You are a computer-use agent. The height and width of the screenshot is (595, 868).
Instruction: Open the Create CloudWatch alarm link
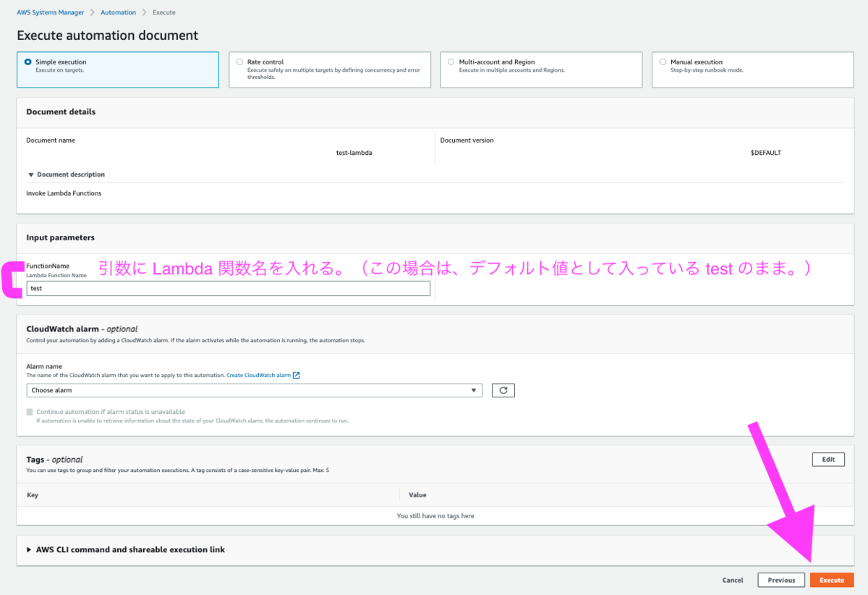click(x=259, y=376)
